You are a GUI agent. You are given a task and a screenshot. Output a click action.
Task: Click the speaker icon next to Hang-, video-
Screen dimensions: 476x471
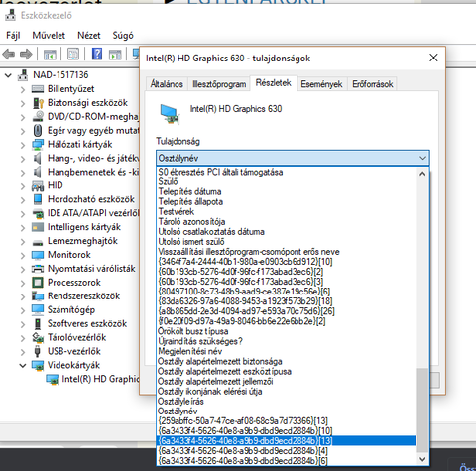point(38,159)
